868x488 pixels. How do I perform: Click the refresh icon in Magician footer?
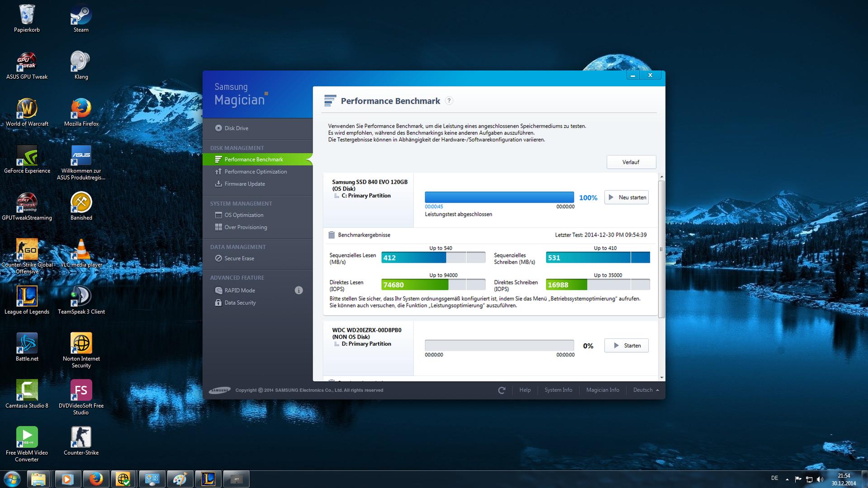click(502, 390)
